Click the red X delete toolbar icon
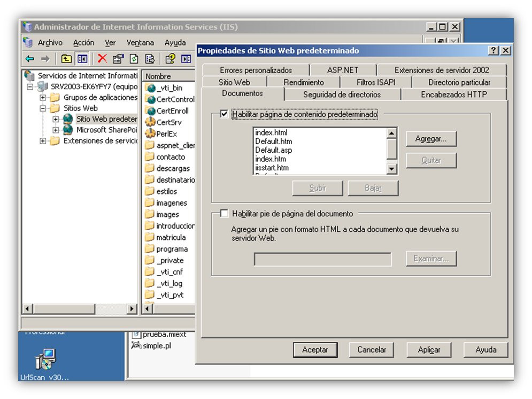This screenshot has width=532, height=399. pos(102,59)
